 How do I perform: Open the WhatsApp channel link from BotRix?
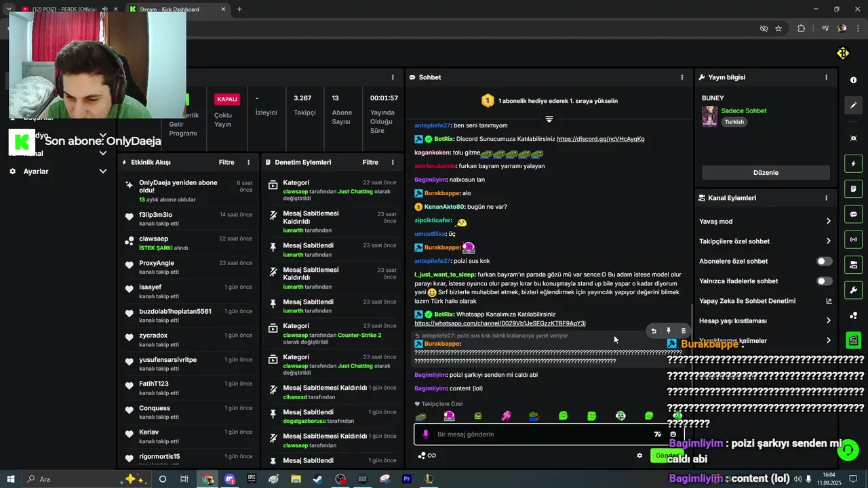click(500, 323)
